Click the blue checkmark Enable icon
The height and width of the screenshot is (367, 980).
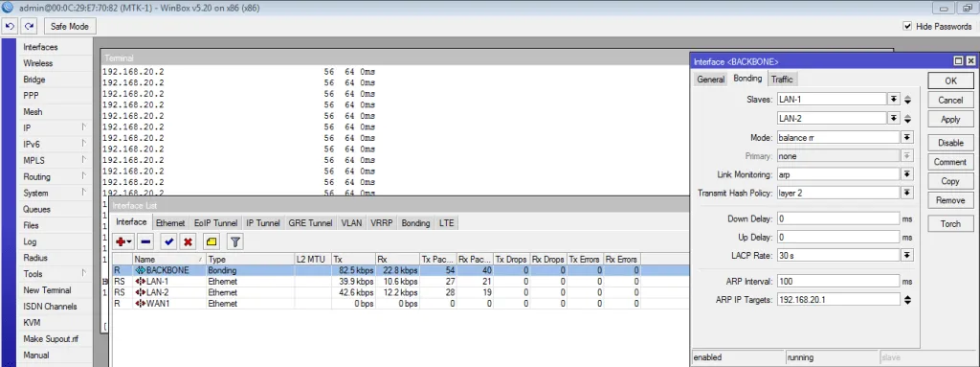[x=168, y=241]
